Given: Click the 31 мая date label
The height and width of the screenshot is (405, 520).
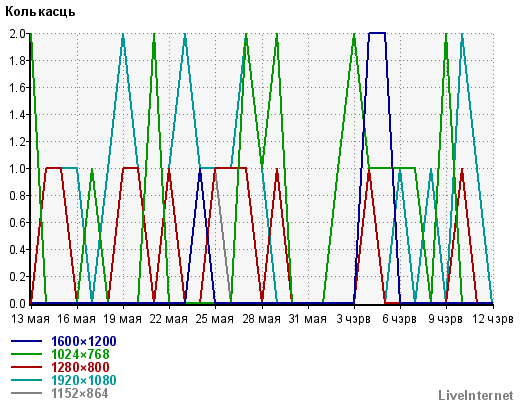Looking at the screenshot, I should coord(308,319).
